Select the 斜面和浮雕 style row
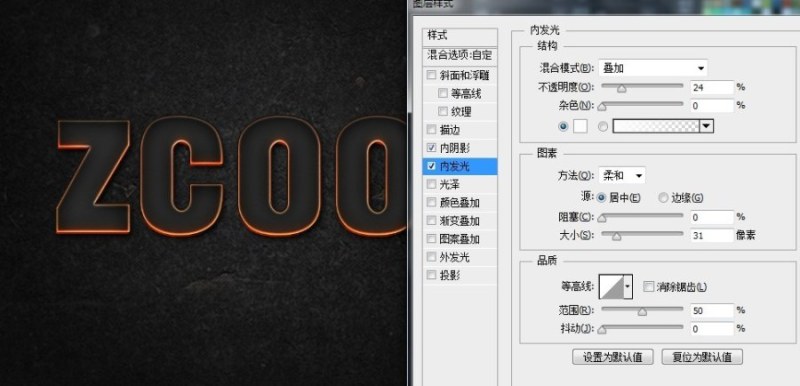 (460, 75)
